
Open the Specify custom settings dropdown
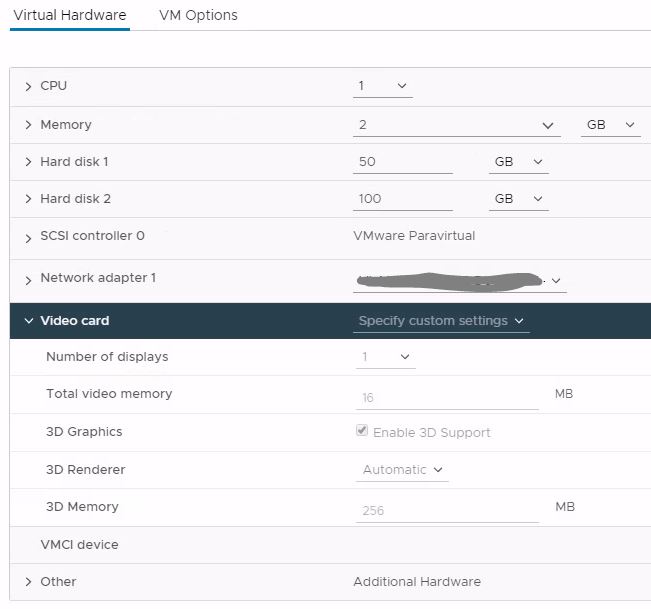441,321
